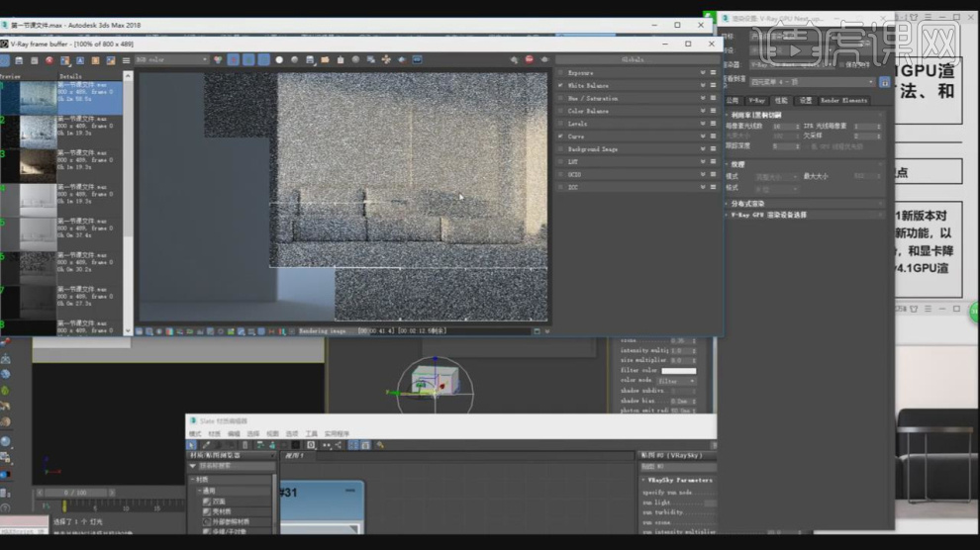980x550 pixels.
Task: Open 模式 menu in Slate material editor
Action: (x=196, y=434)
